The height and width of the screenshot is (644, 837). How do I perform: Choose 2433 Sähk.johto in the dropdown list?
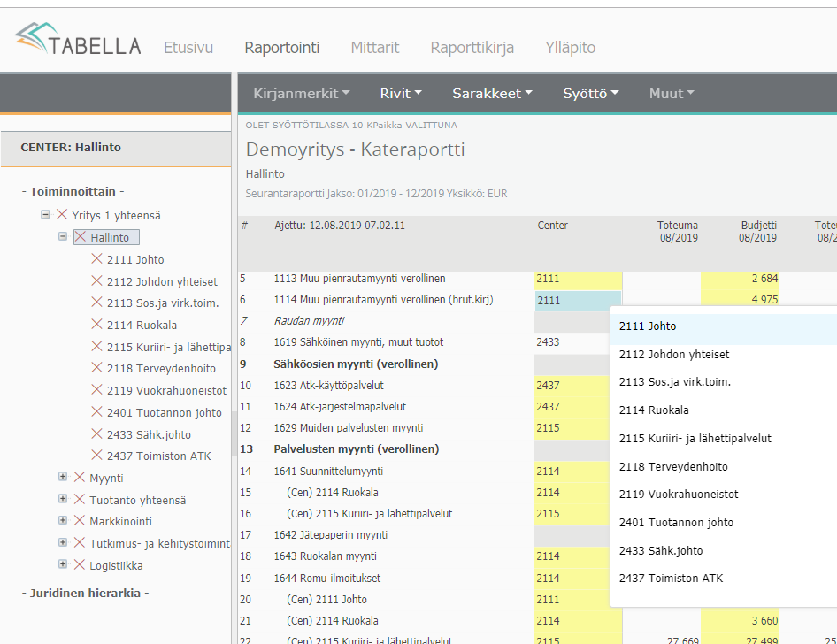pyautogui.click(x=661, y=550)
